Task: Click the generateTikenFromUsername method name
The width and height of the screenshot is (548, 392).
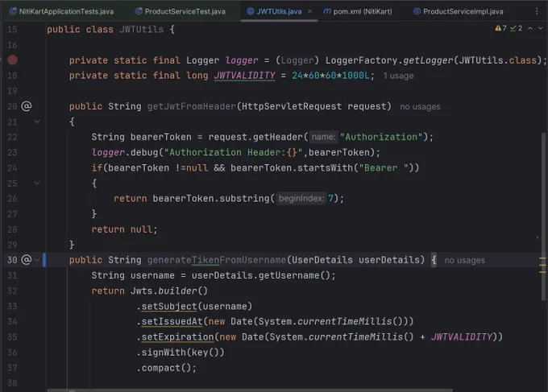Action: (x=217, y=260)
